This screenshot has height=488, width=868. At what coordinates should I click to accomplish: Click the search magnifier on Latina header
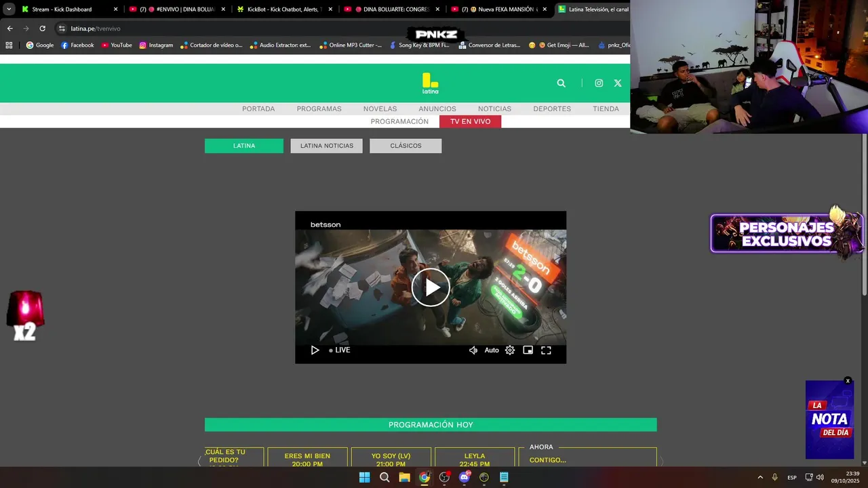click(x=561, y=83)
